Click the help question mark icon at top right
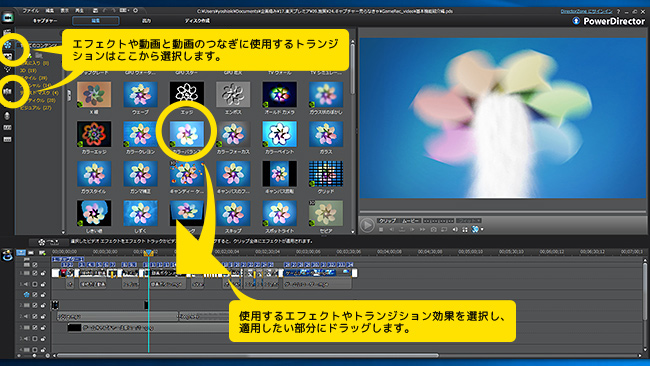The image size is (650, 366). [x=618, y=11]
